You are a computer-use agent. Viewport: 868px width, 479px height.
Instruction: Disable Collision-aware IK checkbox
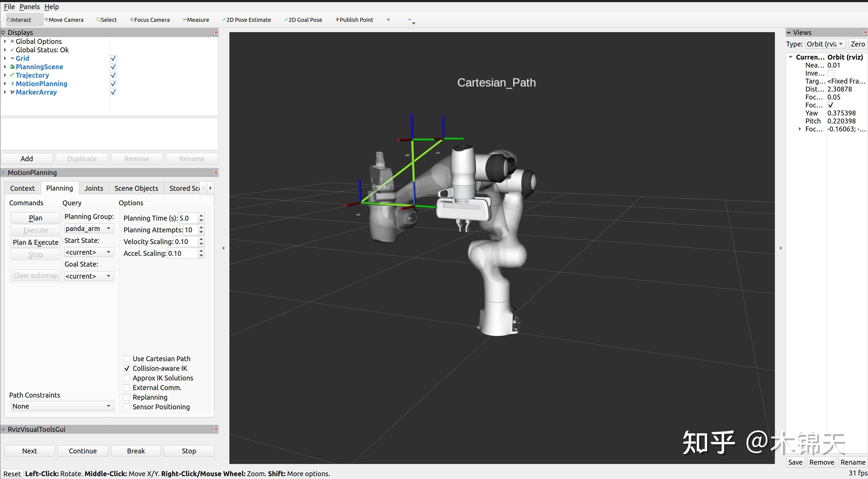point(127,368)
